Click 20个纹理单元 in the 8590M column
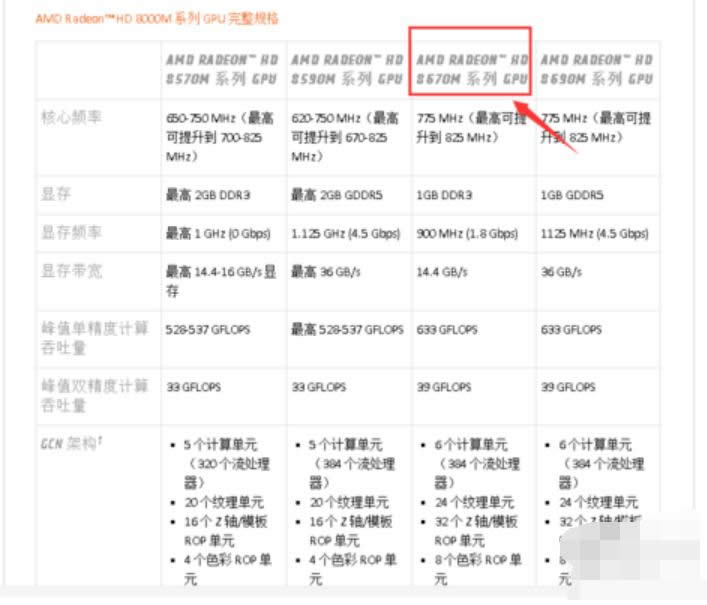This screenshot has width=707, height=605. [349, 502]
